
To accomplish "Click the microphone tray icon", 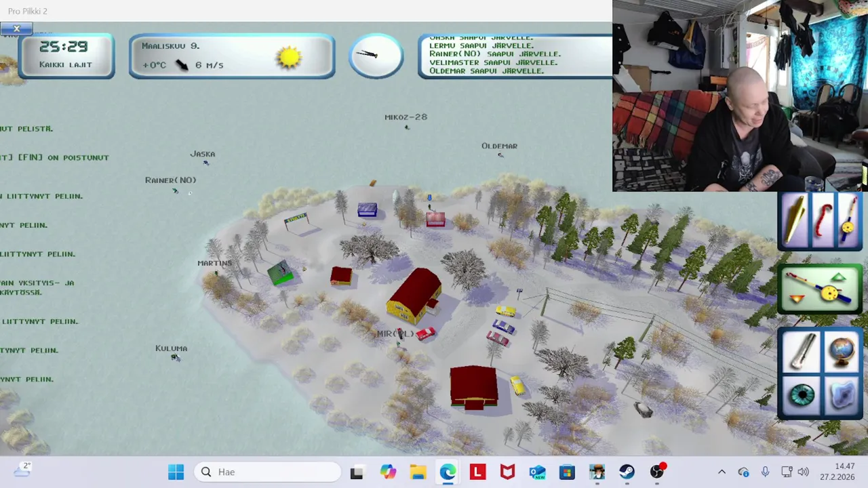I will point(765,472).
